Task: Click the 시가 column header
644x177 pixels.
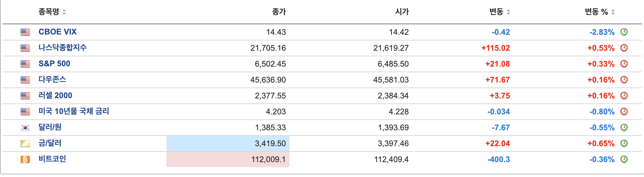Action: click(x=402, y=12)
